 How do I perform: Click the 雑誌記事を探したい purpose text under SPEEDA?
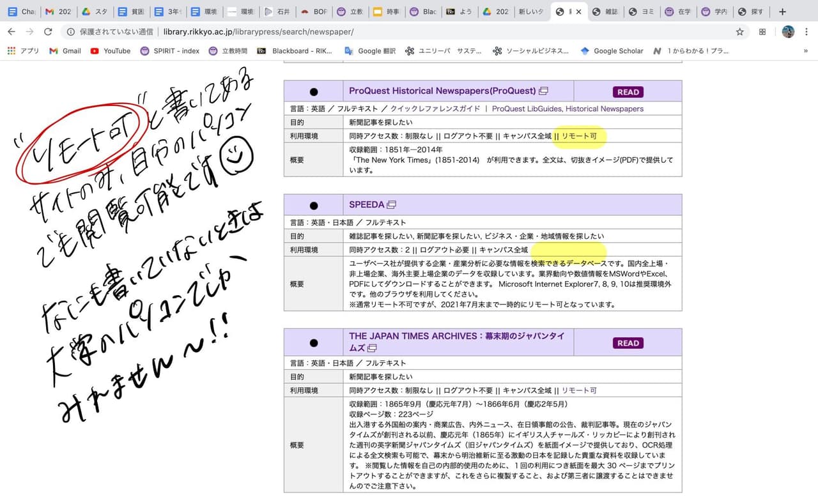[380, 236]
